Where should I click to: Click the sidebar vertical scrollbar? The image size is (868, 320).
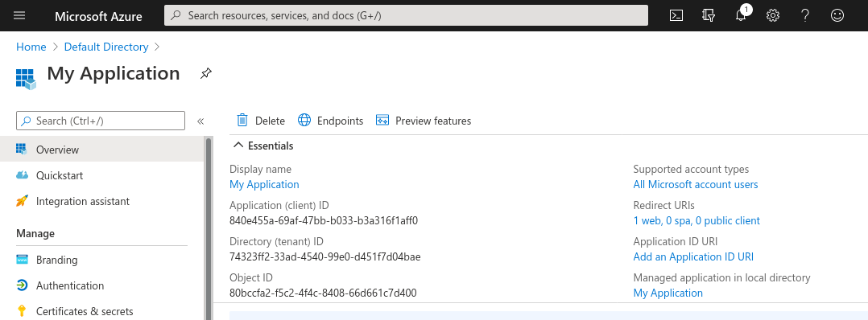pyautogui.click(x=209, y=228)
